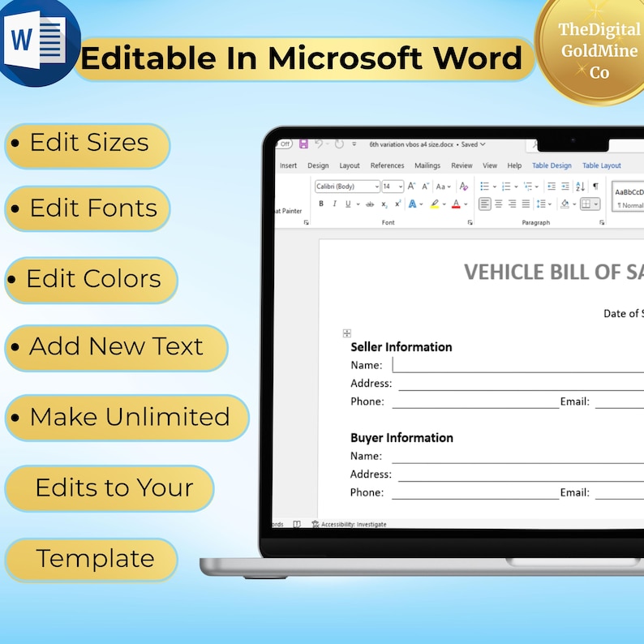Click the accessibility icon in the status bar
The height and width of the screenshot is (644, 644).
click(316, 524)
